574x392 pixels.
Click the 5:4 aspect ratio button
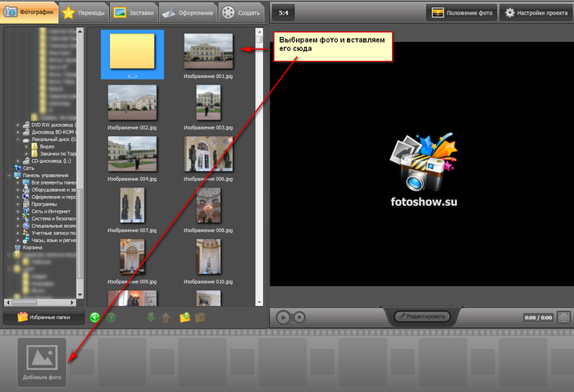284,13
